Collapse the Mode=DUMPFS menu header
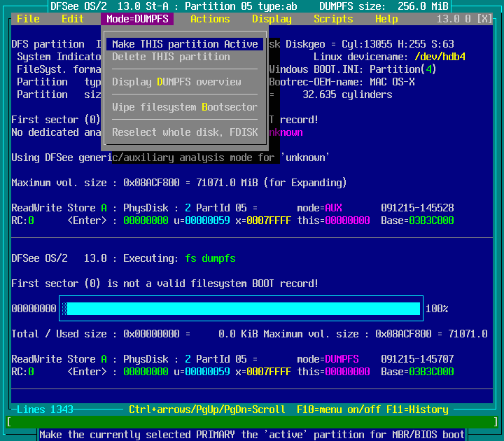This screenshot has width=504, height=441. click(136, 19)
